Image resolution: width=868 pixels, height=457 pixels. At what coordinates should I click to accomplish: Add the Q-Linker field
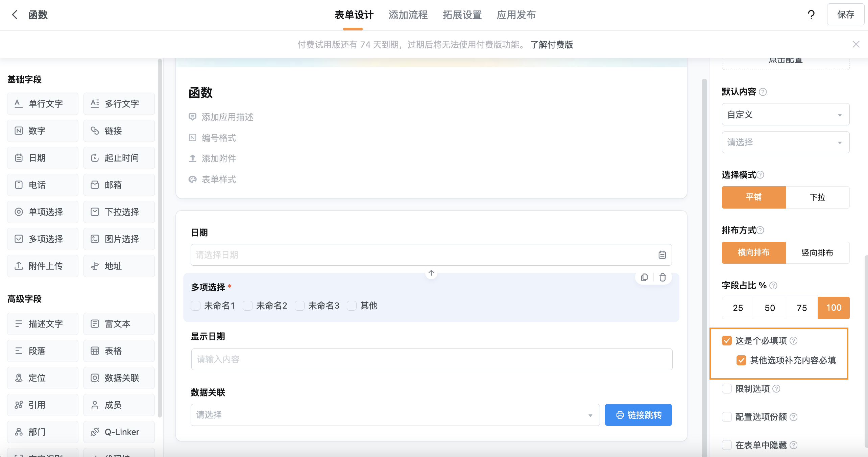coord(119,432)
